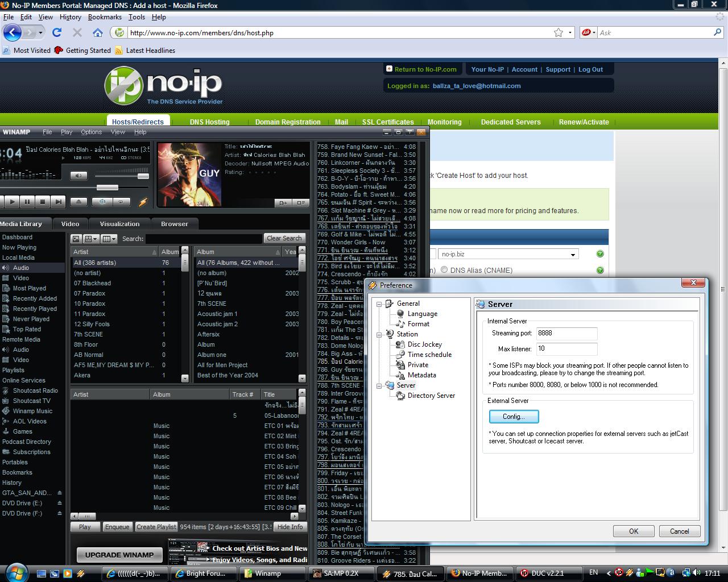Toggle repeat in Winamp

[x=121, y=201]
